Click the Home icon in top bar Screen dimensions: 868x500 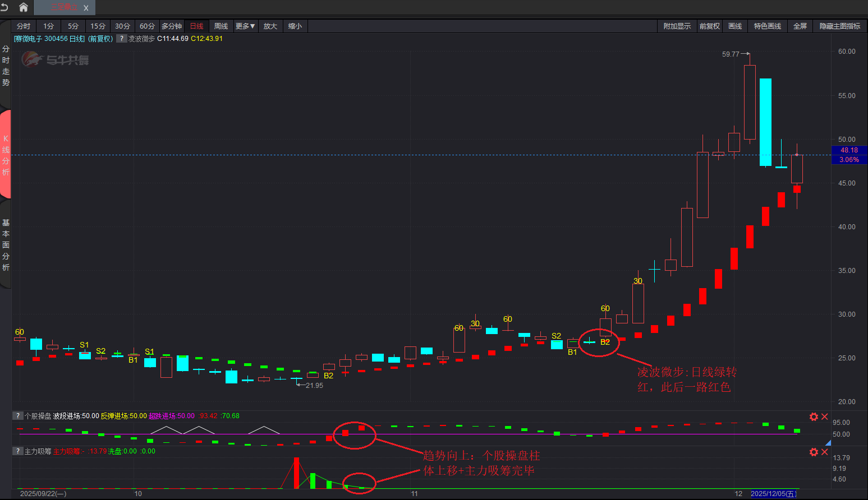point(24,7)
